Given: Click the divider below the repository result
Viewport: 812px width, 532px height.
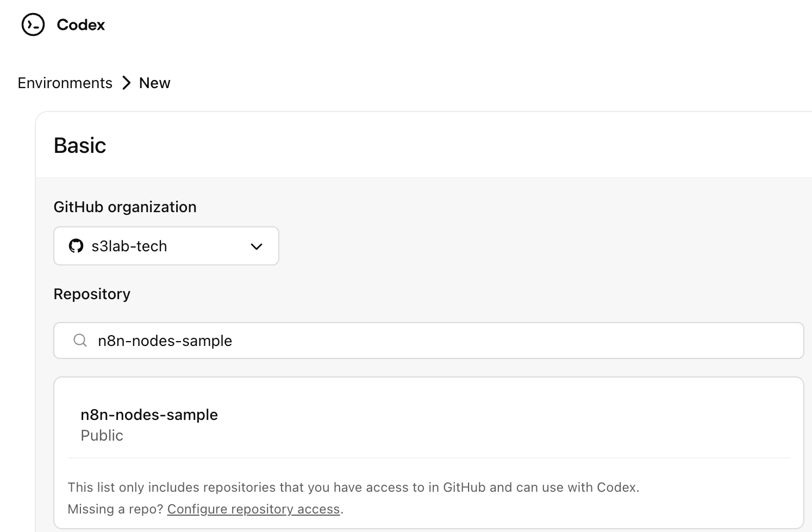Looking at the screenshot, I should (x=428, y=458).
